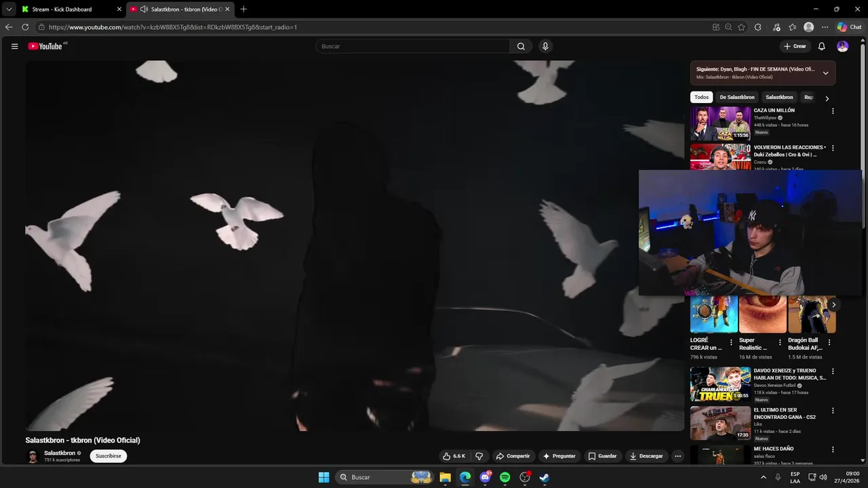Screen dimensions: 868x488
Task: Click the Windows taskbar Buscar search box
Action: (384, 477)
